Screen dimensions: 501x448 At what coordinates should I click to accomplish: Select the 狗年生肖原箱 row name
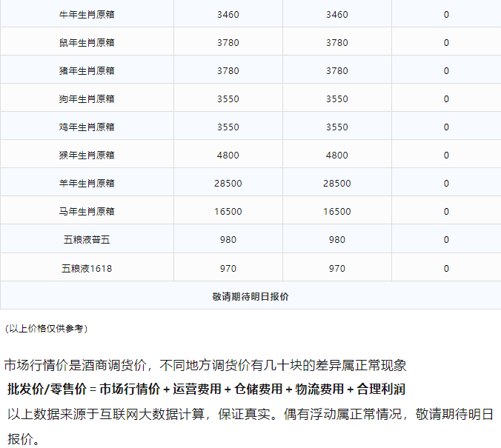(x=87, y=99)
